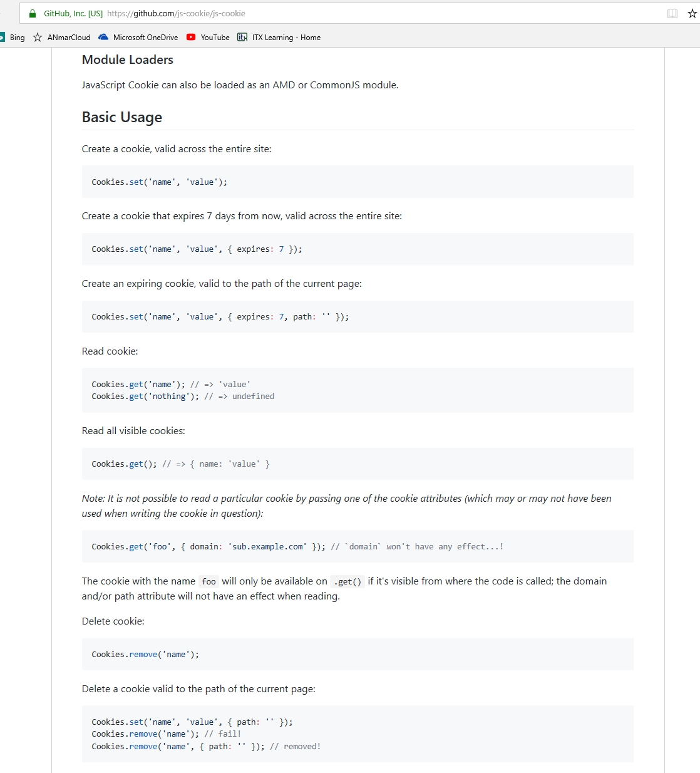The width and height of the screenshot is (700, 773).
Task: Click the ITX Learning favicon
Action: tap(241, 37)
